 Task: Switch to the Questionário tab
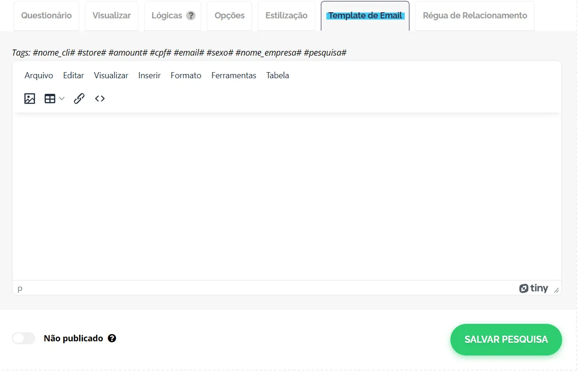(x=47, y=16)
